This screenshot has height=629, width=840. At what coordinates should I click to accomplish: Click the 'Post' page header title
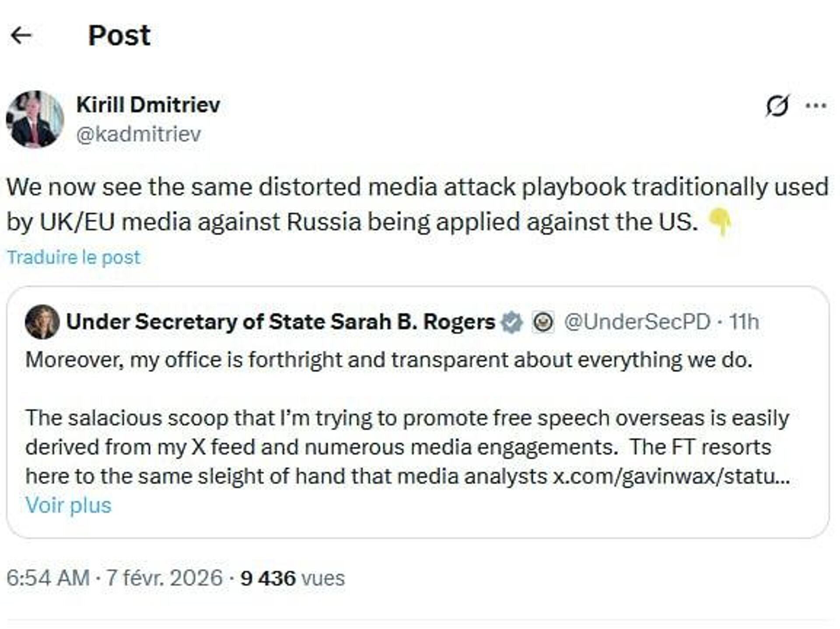pyautogui.click(x=119, y=35)
